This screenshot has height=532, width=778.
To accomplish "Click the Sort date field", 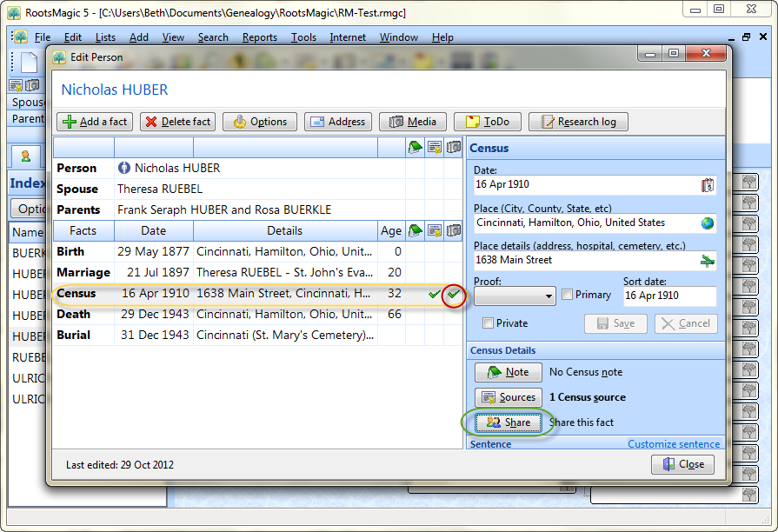I will coord(670,296).
